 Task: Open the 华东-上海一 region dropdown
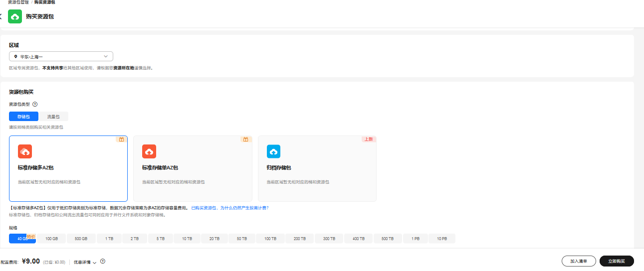[61, 57]
